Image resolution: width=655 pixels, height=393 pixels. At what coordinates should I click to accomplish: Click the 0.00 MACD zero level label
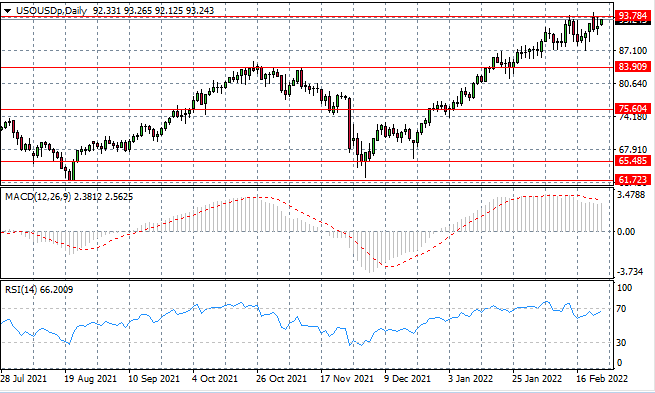pos(626,232)
